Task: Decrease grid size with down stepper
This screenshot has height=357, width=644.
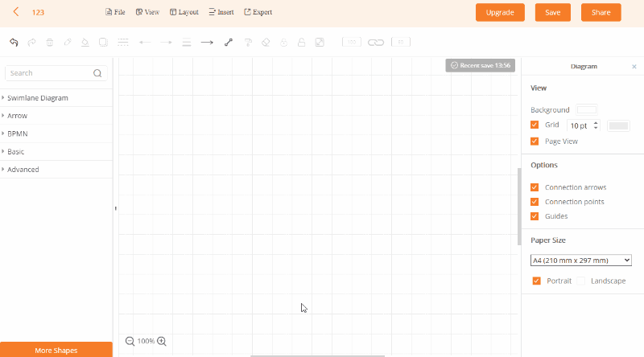Action: (x=596, y=128)
